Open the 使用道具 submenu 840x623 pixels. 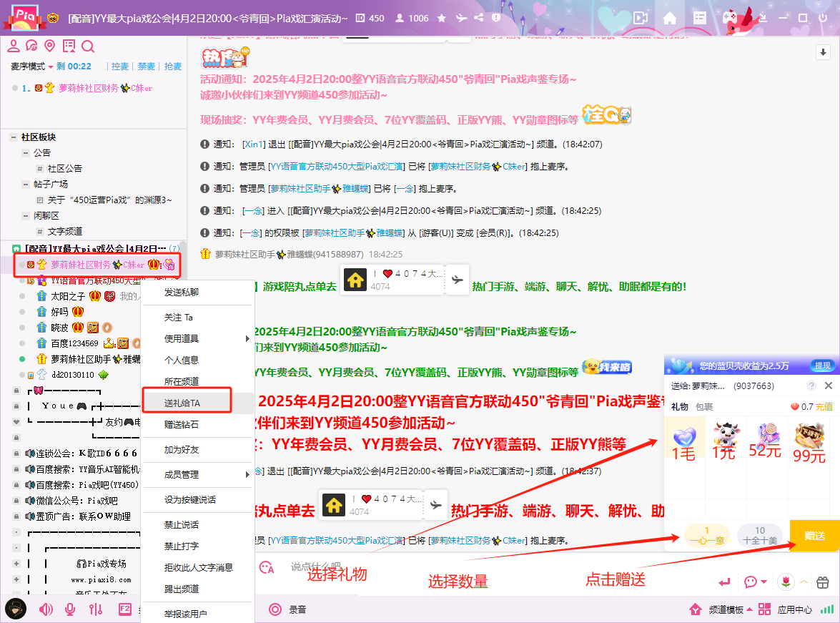click(x=197, y=339)
